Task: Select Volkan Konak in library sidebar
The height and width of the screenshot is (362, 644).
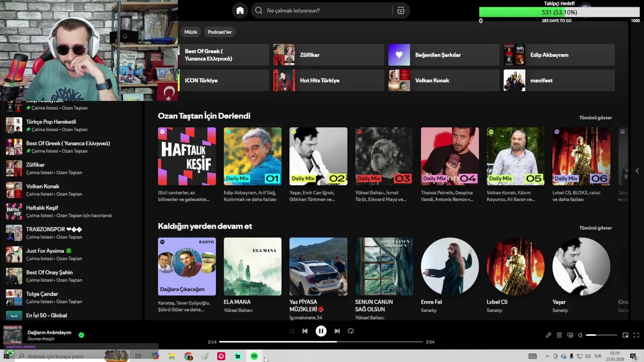Action: tap(71, 190)
